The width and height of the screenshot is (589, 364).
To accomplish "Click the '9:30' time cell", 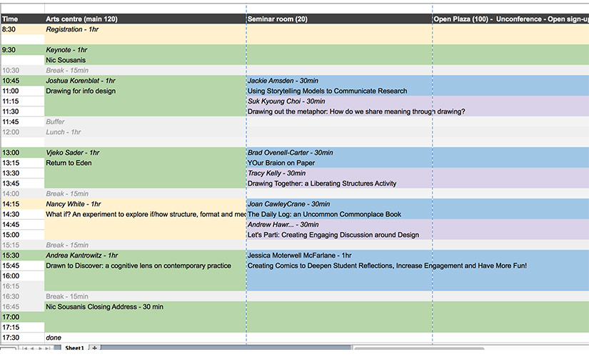I will pyautogui.click(x=23, y=49).
